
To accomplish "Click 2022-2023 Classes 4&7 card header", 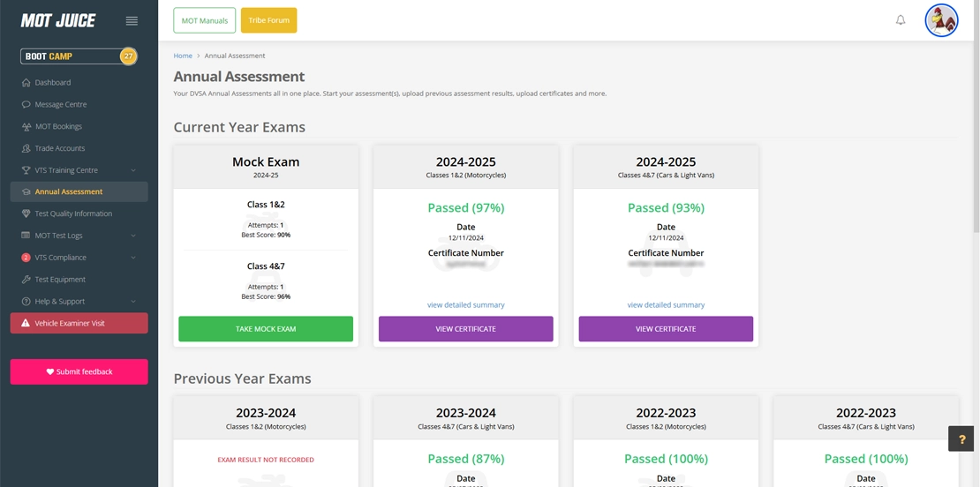I will click(x=865, y=417).
